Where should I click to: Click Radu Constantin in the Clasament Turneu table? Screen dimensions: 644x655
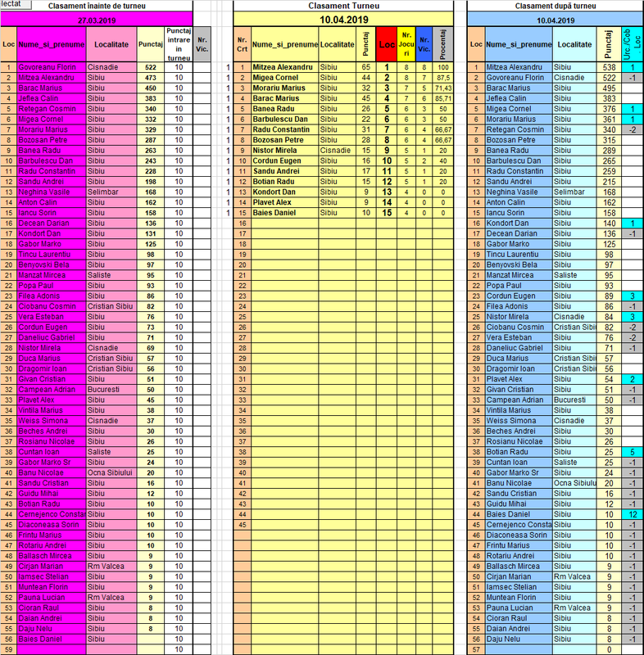click(284, 129)
